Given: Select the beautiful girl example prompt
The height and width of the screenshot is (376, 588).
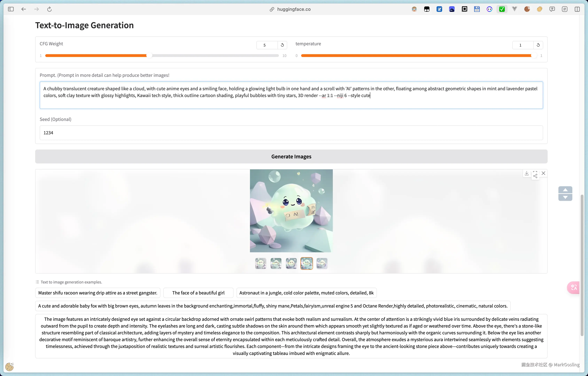Looking at the screenshot, I should click(198, 293).
